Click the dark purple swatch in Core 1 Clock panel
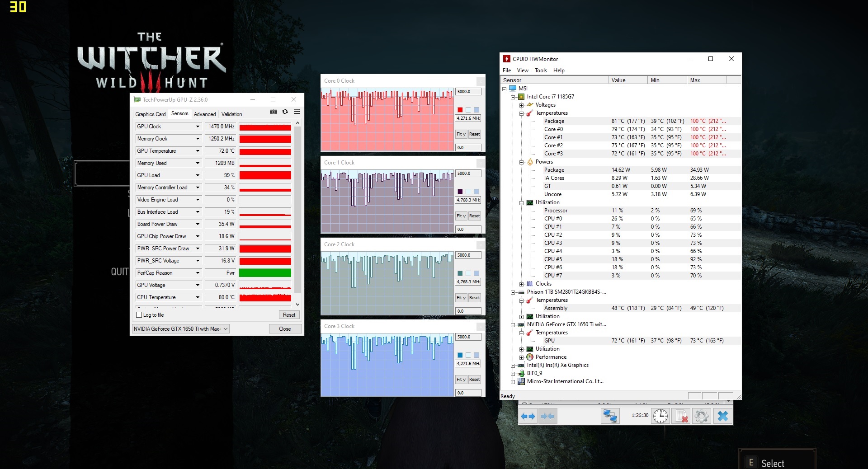Image resolution: width=868 pixels, height=469 pixels. [x=460, y=192]
